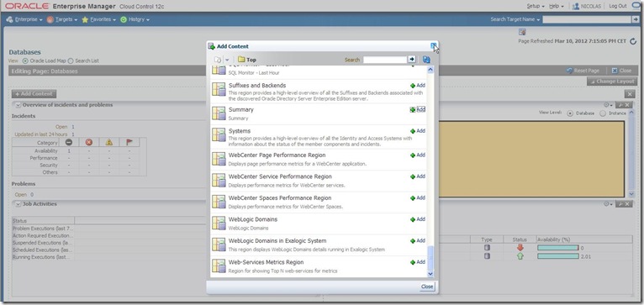This screenshot has height=305, width=644.
Task: Select the Oracle Load Map view radio
Action: 25,60
